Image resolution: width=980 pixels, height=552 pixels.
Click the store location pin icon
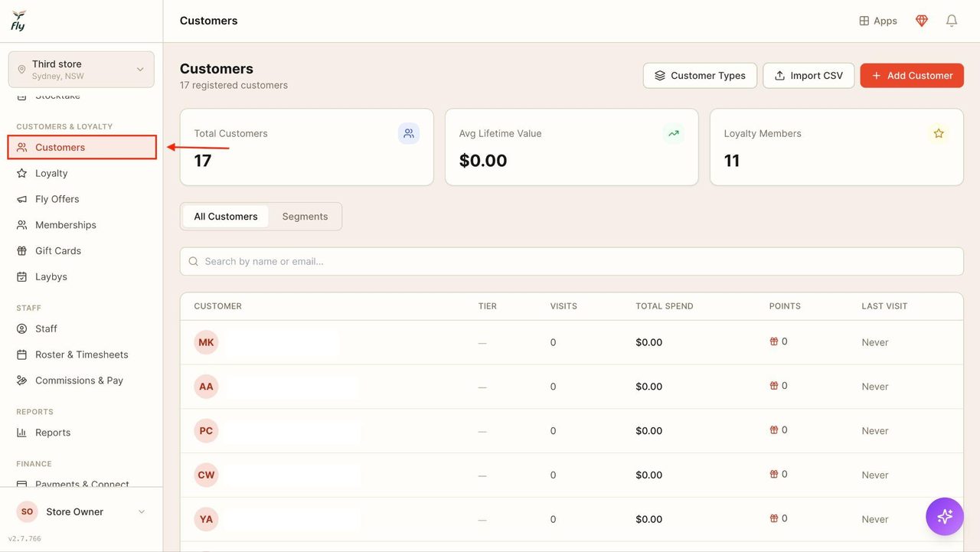pos(21,70)
